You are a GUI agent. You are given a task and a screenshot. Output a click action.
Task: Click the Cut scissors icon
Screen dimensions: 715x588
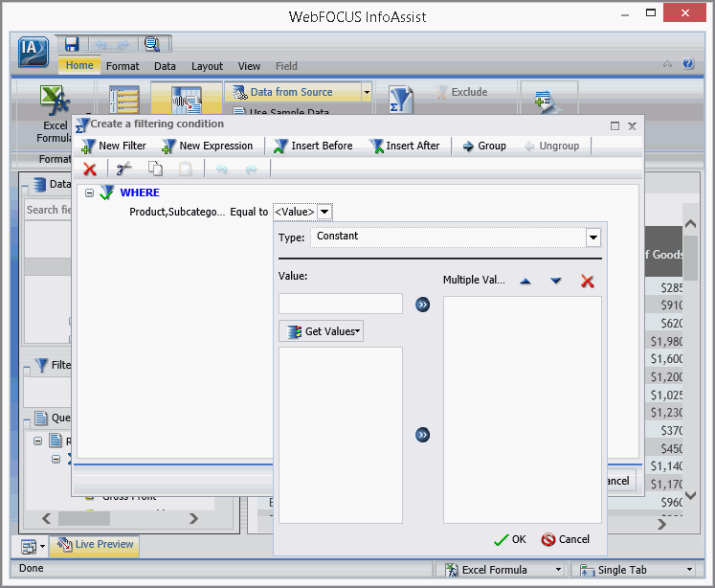click(123, 169)
